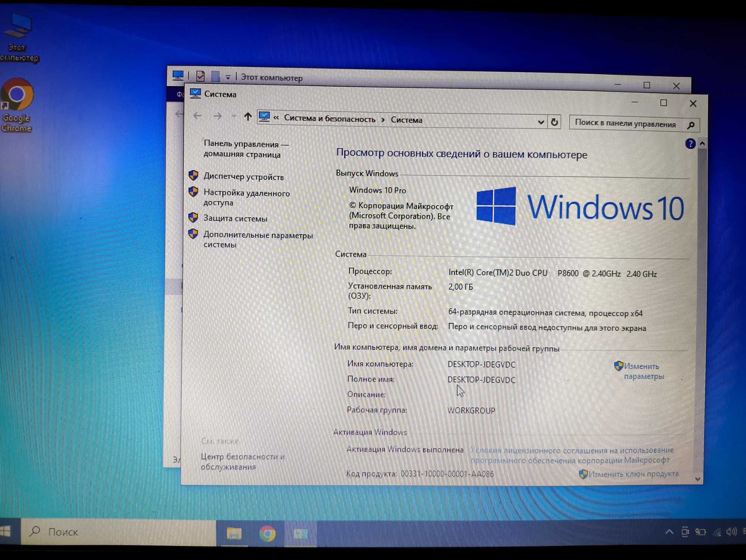
Task: Open Microsoft license terms link
Action: point(571,455)
